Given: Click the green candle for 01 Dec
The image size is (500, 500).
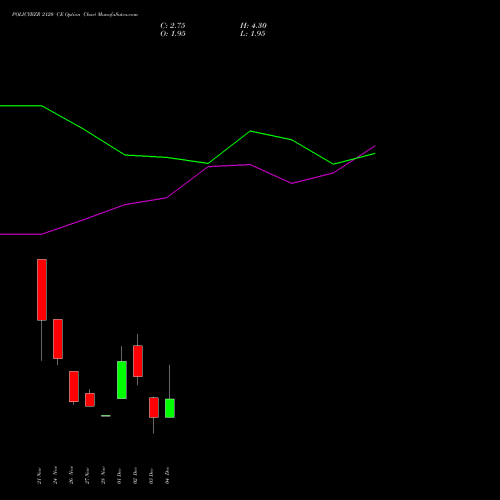Looking at the screenshot, I should 122,380.
